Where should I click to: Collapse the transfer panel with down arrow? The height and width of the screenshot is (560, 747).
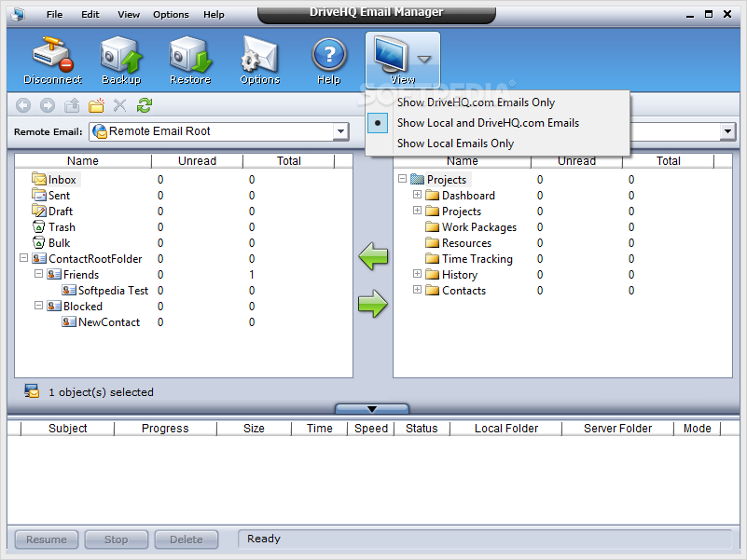[372, 409]
